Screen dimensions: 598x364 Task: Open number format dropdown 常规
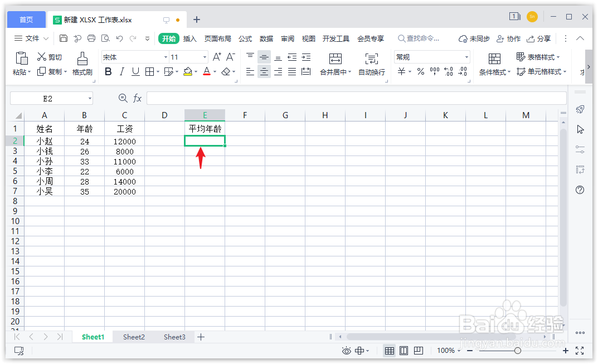click(x=466, y=57)
